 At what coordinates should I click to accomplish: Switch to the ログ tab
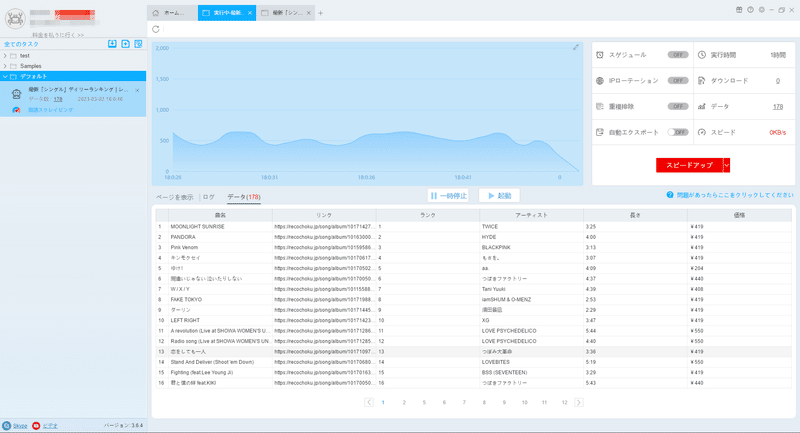[x=209, y=197]
